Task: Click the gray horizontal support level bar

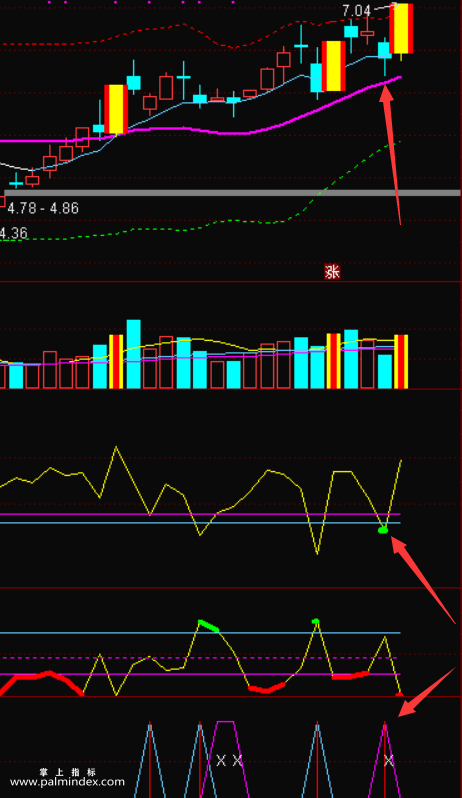Action: pos(232,193)
